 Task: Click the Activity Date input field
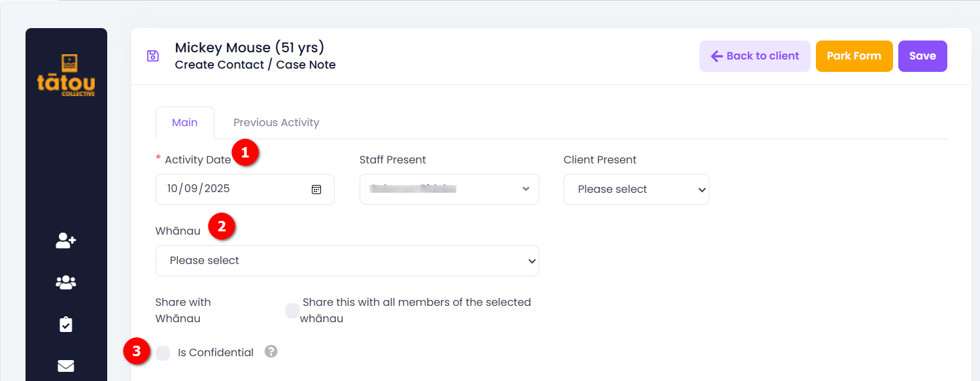245,190
